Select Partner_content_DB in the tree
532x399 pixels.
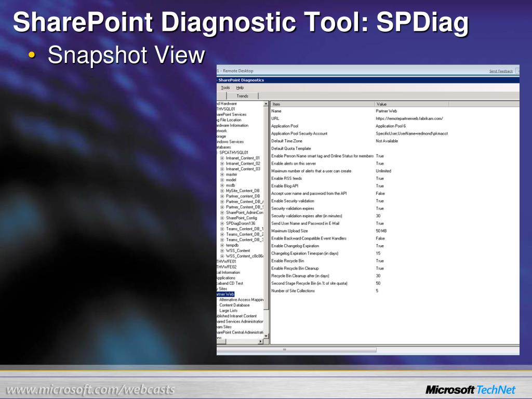243,196
